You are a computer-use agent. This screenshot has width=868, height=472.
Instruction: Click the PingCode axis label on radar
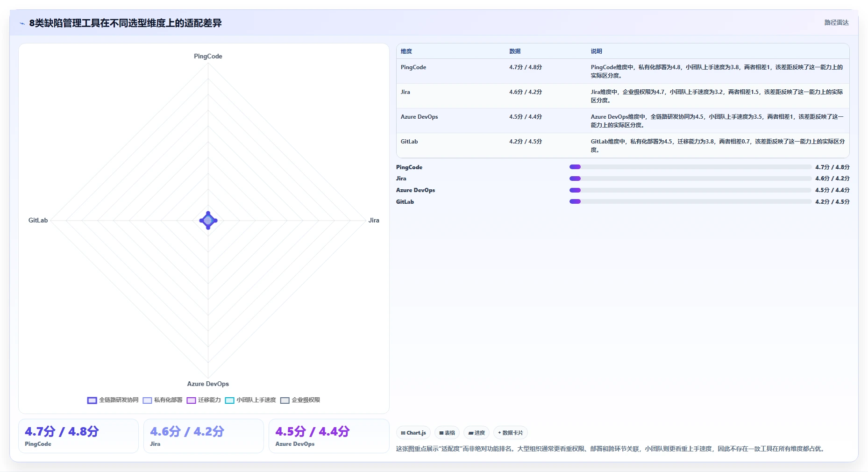pyautogui.click(x=208, y=56)
